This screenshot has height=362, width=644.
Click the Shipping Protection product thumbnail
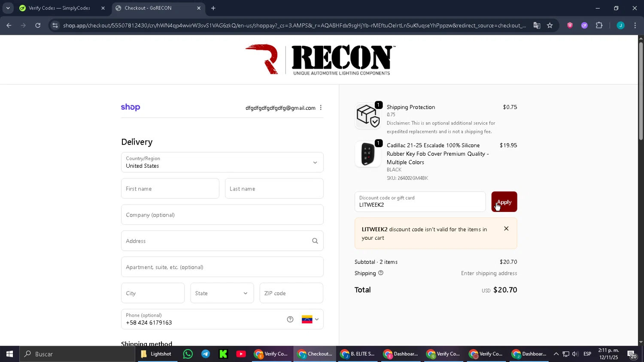pyautogui.click(x=368, y=116)
